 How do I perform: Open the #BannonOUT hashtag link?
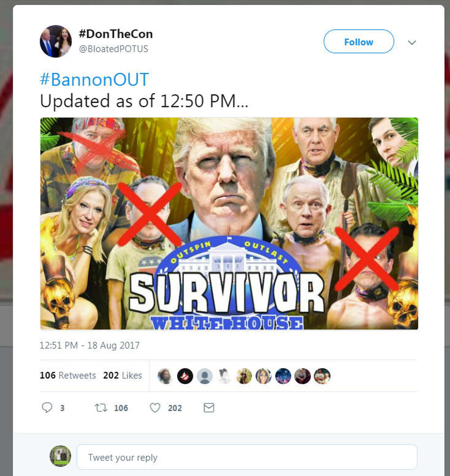click(x=94, y=79)
